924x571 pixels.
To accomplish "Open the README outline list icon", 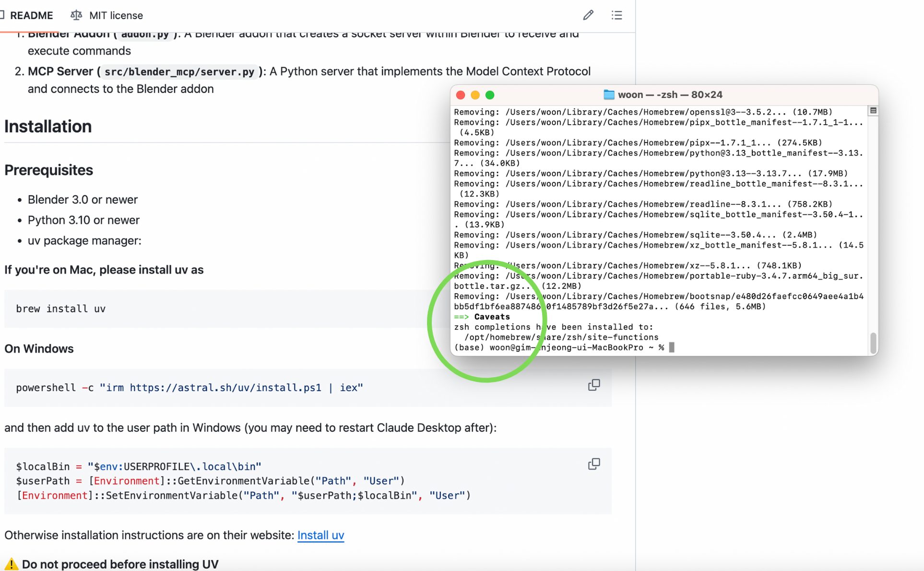I will coord(617,15).
